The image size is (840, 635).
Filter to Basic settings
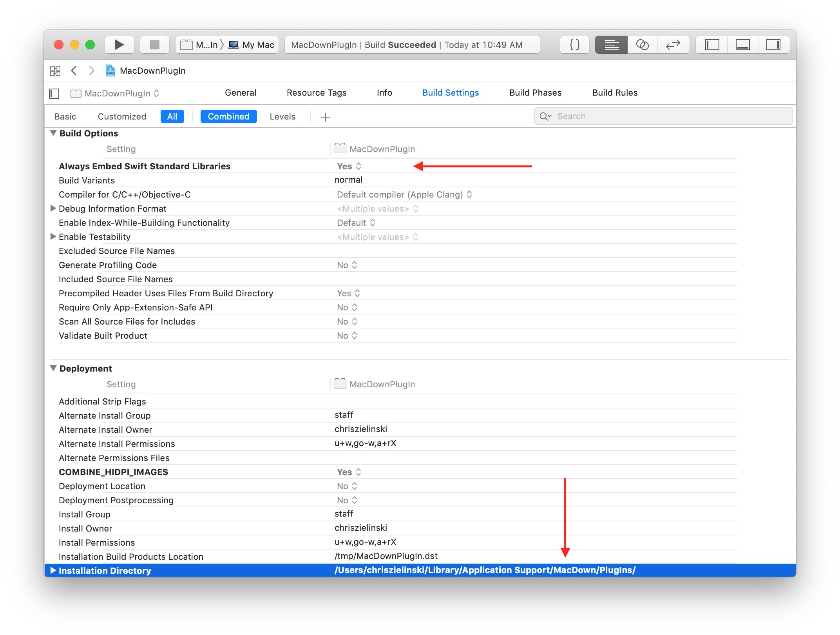[x=65, y=116]
